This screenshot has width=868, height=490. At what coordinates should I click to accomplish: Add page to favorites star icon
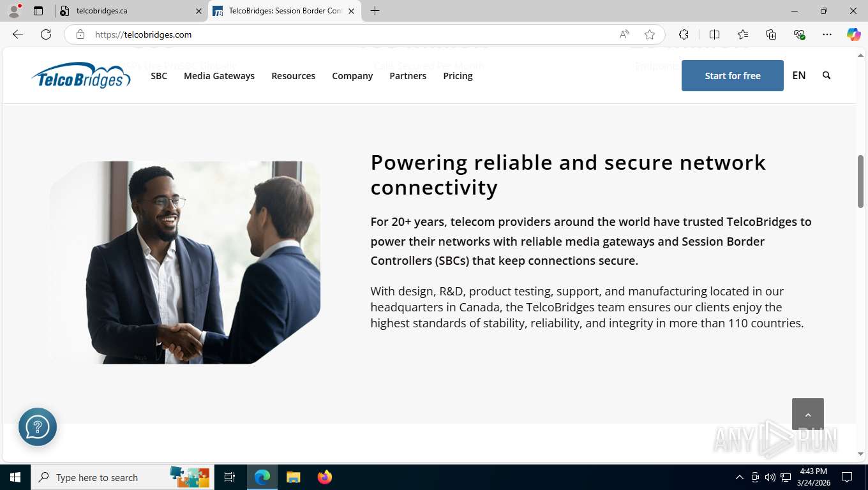click(x=650, y=34)
